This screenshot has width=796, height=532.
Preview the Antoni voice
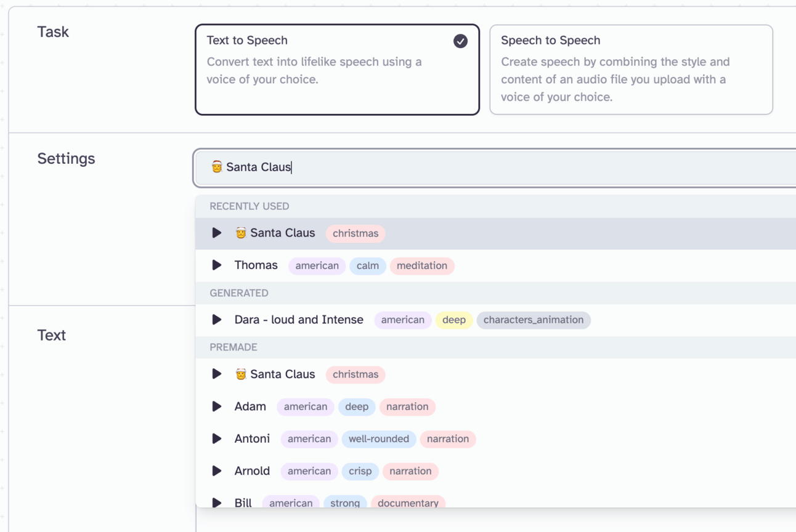pos(217,439)
